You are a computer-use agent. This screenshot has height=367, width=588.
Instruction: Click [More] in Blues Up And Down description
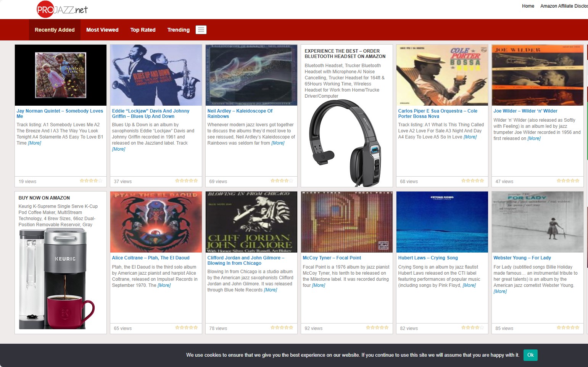pyautogui.click(x=119, y=149)
